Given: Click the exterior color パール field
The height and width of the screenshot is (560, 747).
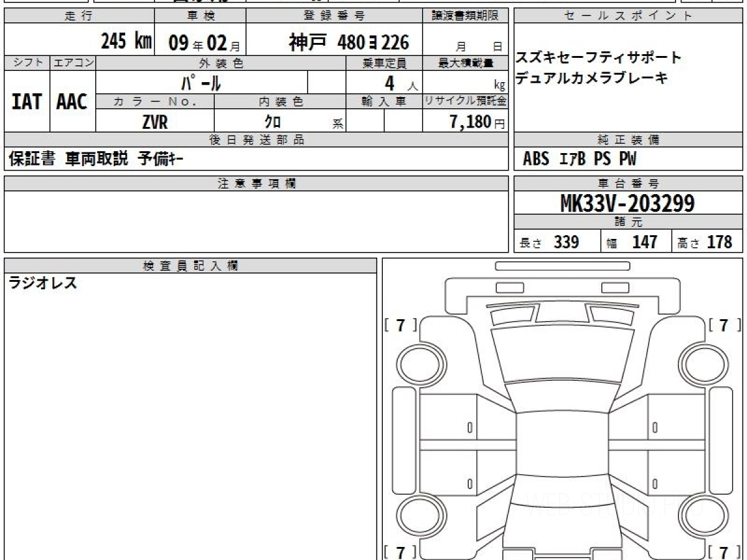Looking at the screenshot, I should pos(201,83).
